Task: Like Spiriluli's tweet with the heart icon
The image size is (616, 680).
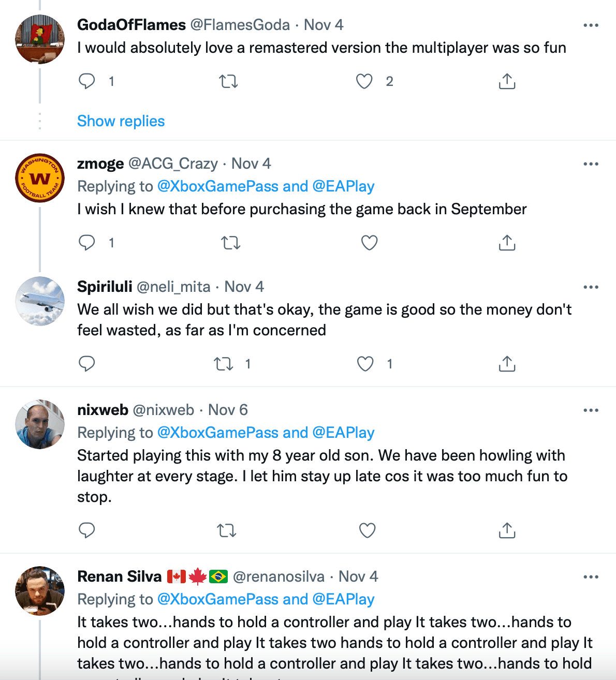Action: [365, 364]
